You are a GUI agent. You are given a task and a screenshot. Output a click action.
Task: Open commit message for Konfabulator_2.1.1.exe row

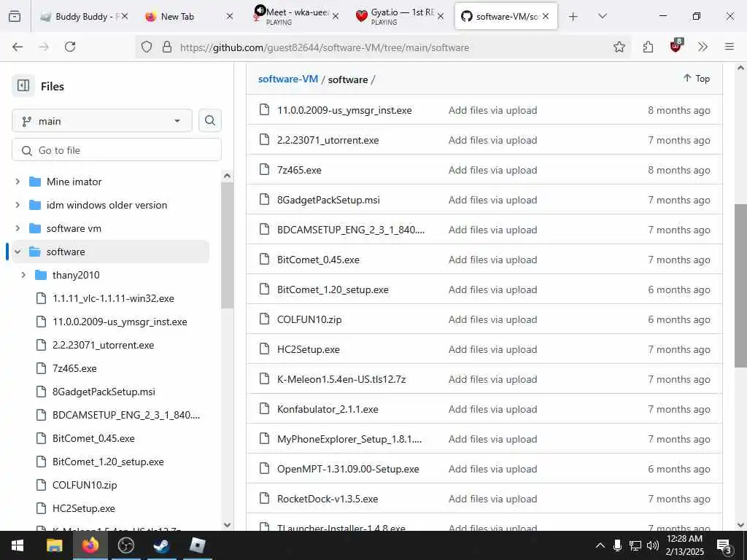pos(492,409)
